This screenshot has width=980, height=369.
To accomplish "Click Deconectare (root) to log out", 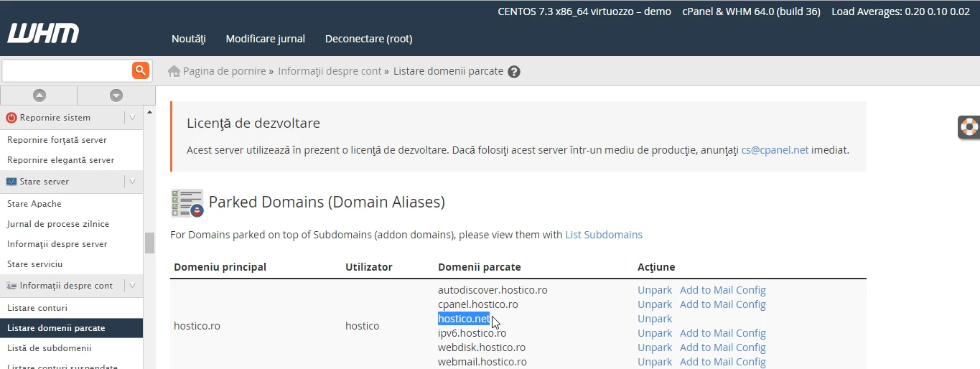I will (368, 39).
